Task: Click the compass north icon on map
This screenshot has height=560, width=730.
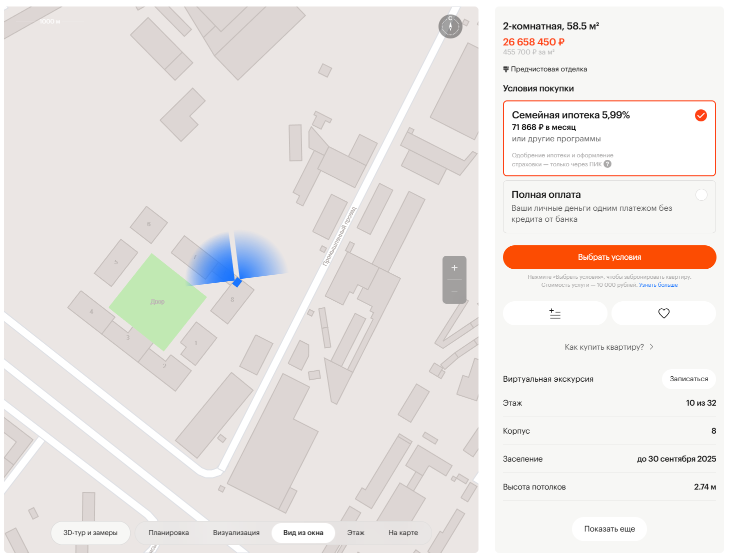Action: (450, 26)
